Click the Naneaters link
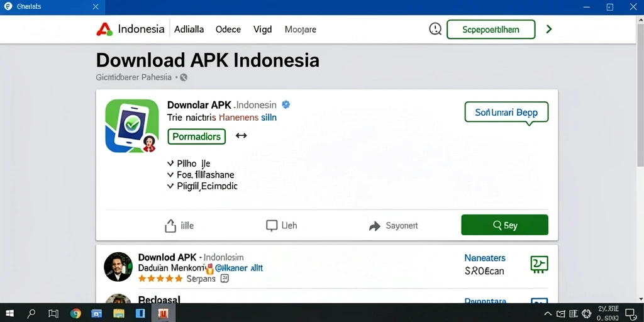The width and height of the screenshot is (644, 322). 485,258
